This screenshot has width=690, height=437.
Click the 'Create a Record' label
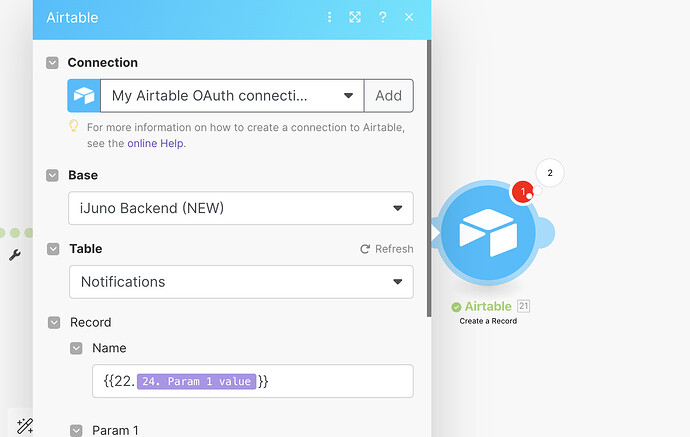(488, 321)
